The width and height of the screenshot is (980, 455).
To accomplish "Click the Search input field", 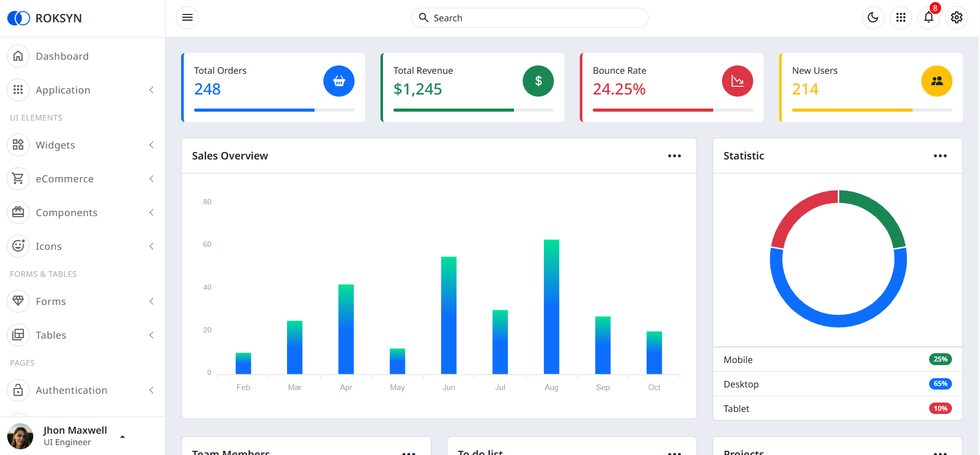I will (x=530, y=18).
